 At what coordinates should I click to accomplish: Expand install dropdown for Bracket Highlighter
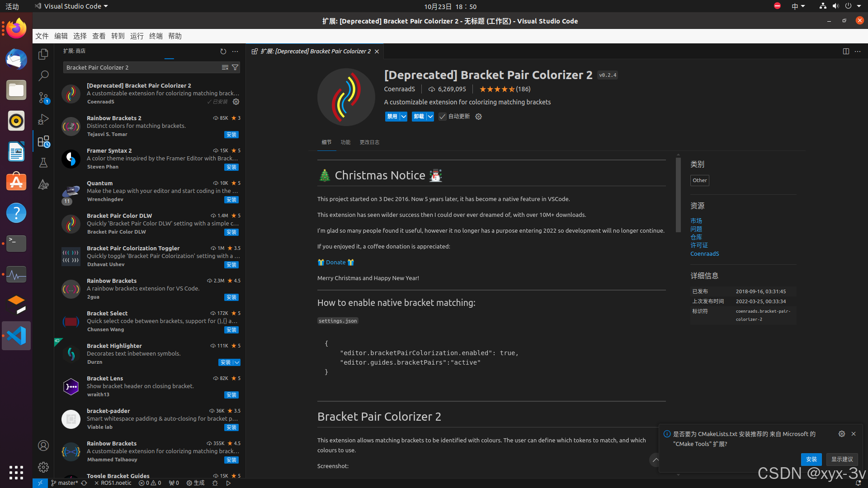(237, 362)
